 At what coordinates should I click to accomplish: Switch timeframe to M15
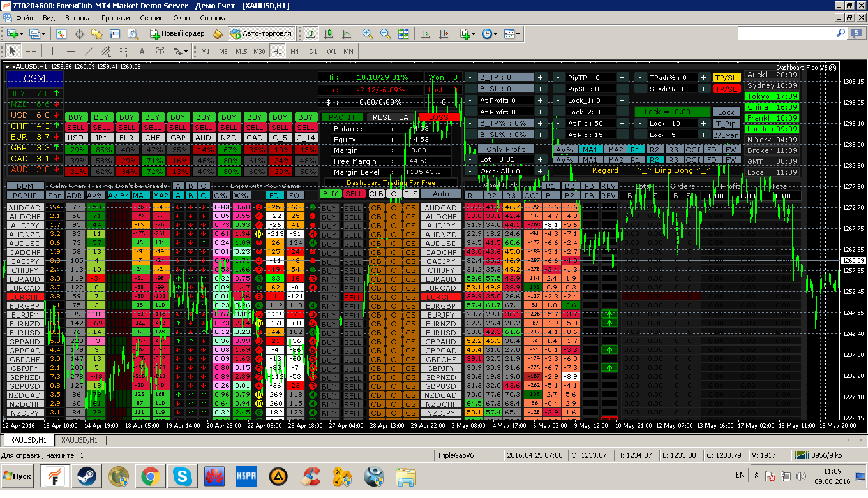241,51
